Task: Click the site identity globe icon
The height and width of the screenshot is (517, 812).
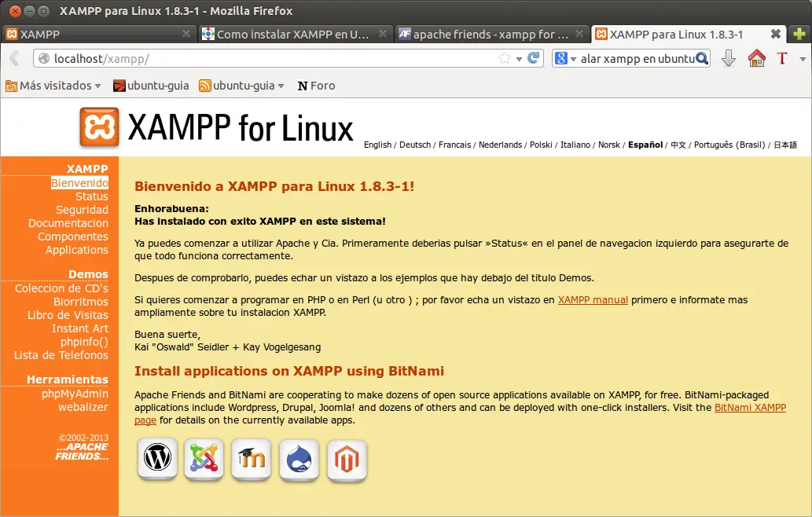Action: tap(44, 58)
